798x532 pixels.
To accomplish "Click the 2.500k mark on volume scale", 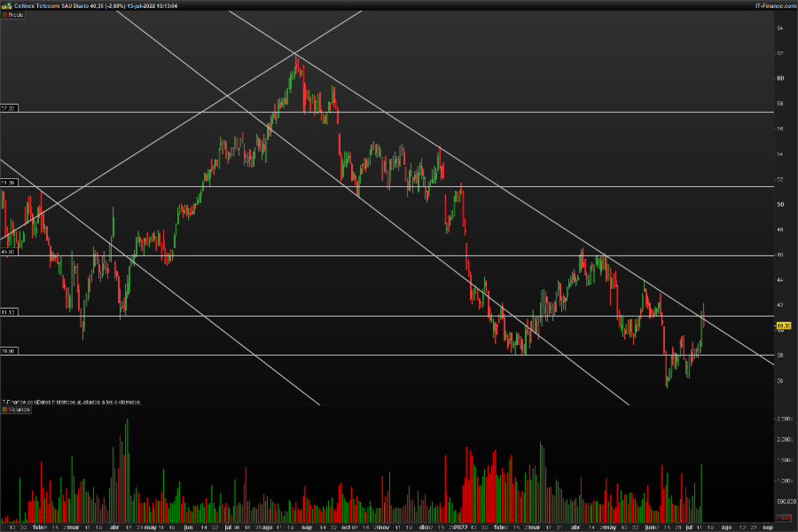I will (x=784, y=418).
